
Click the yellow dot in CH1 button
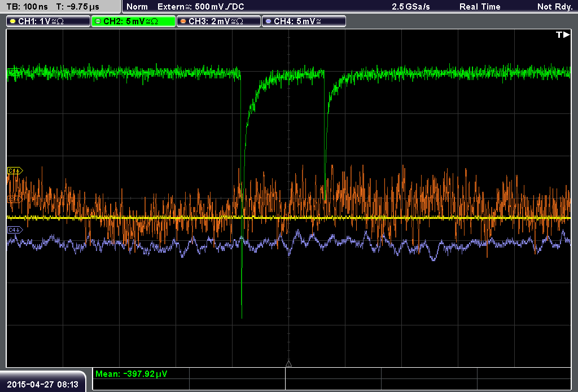tap(12, 21)
